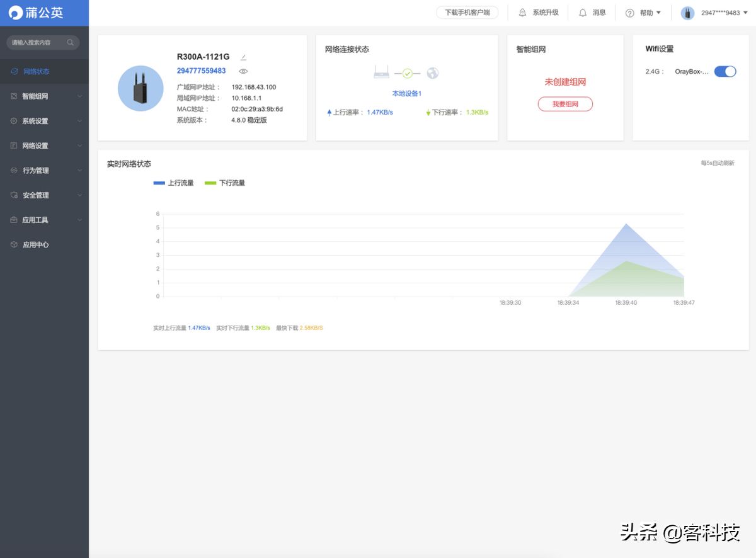The width and height of the screenshot is (756, 558).
Task: Click the 智能组网 sidebar icon
Action: 14,96
